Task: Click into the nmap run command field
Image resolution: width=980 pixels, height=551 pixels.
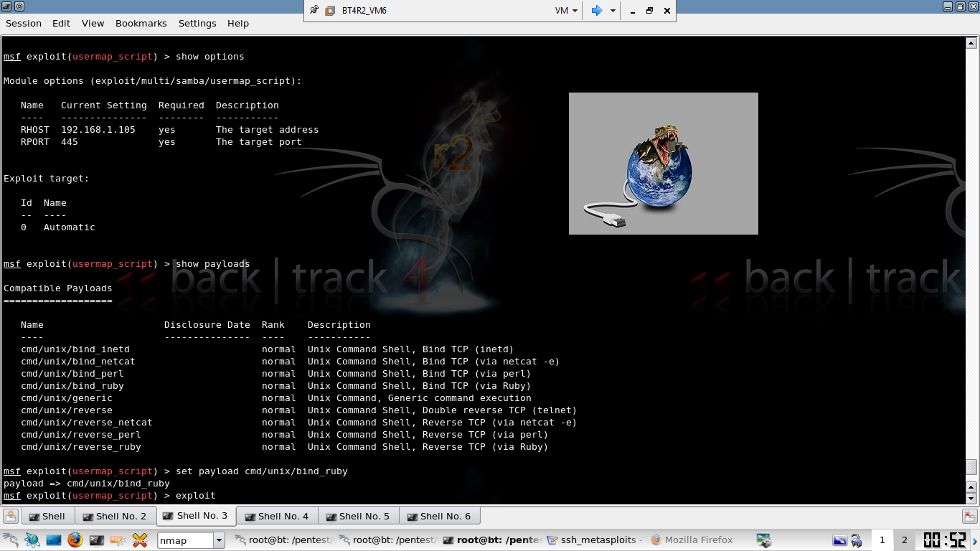Action: point(185,540)
